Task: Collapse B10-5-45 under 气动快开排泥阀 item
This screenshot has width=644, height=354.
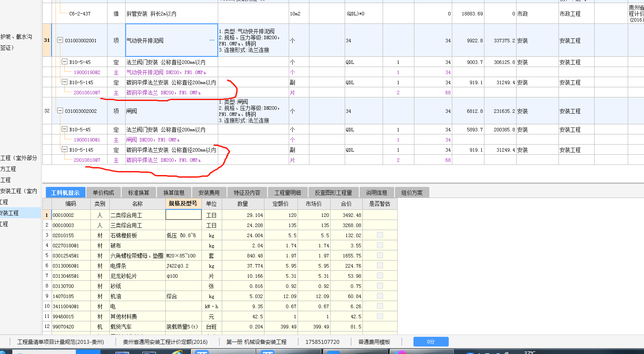Action: click(x=64, y=62)
